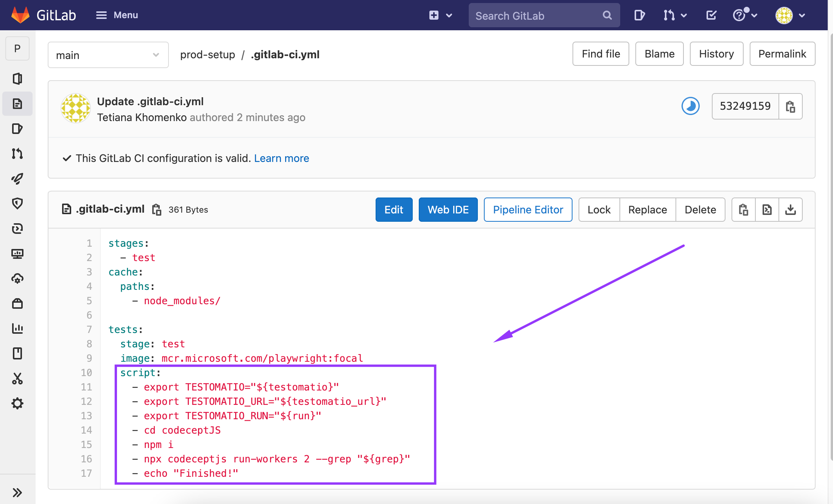833x504 pixels.
Task: Expand the collapsed sidebar chevrons
Action: click(x=17, y=493)
